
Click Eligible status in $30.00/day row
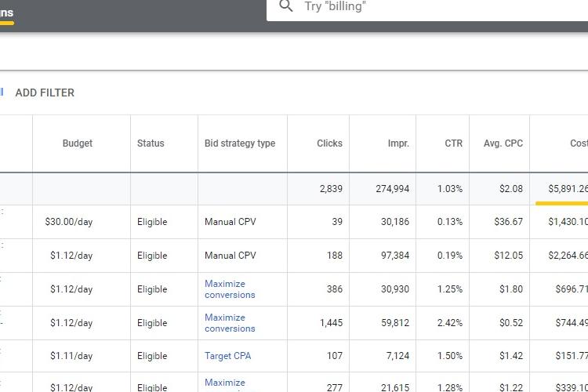point(152,222)
